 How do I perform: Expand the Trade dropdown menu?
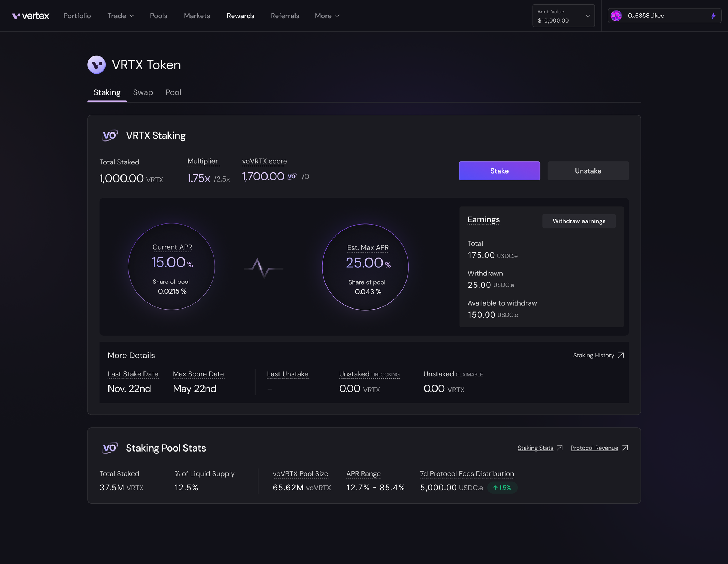tap(121, 16)
